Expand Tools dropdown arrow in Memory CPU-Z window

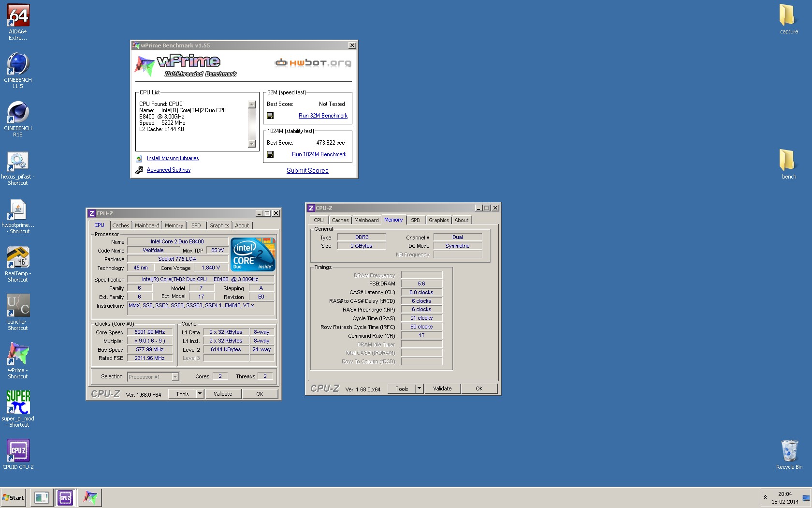coord(420,388)
